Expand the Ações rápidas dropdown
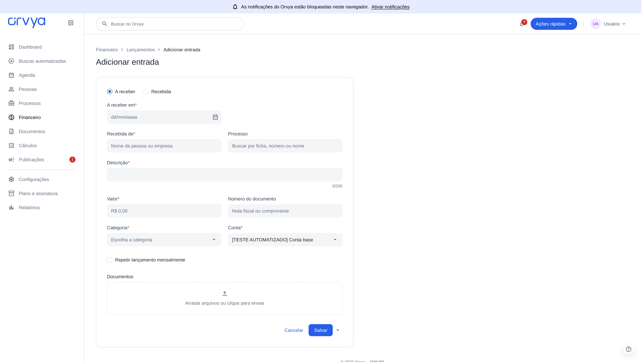Screen dimensions: 644x362 [554, 24]
